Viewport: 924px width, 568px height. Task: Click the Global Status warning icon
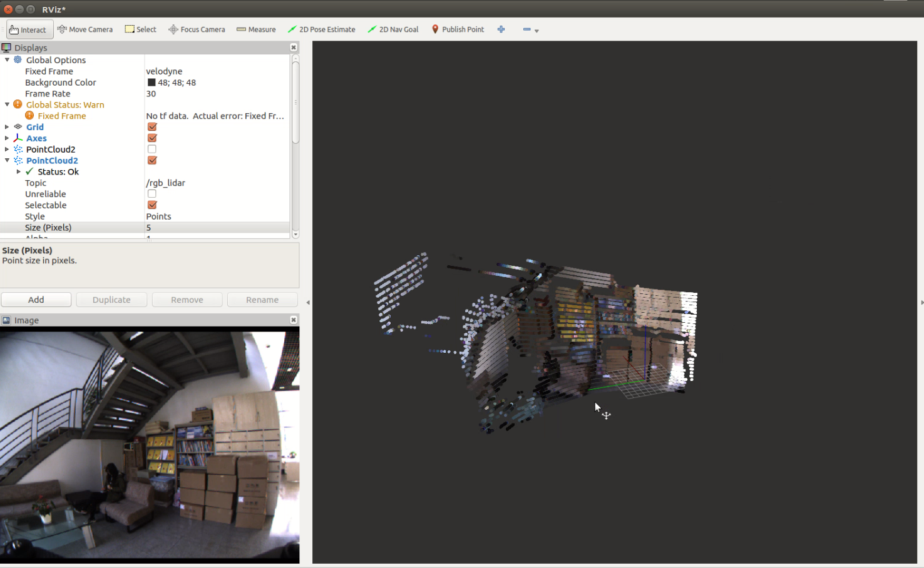pos(18,104)
